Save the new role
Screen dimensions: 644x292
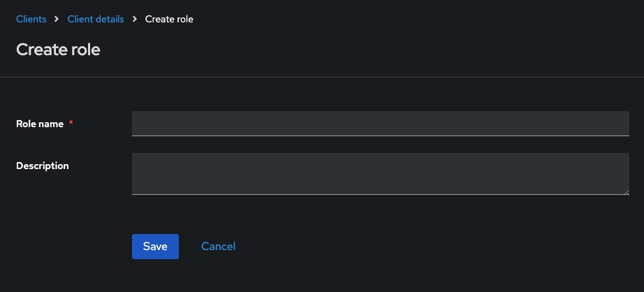pos(155,247)
